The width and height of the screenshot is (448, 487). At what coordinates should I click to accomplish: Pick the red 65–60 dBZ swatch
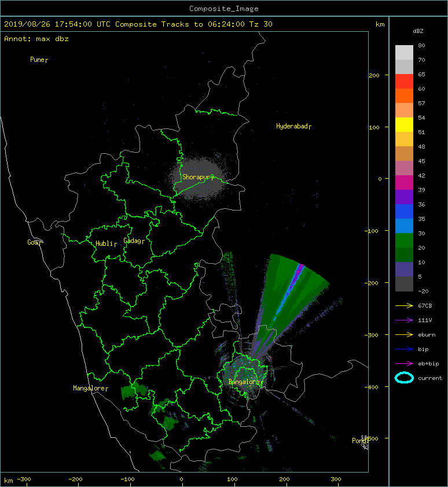coord(404,82)
